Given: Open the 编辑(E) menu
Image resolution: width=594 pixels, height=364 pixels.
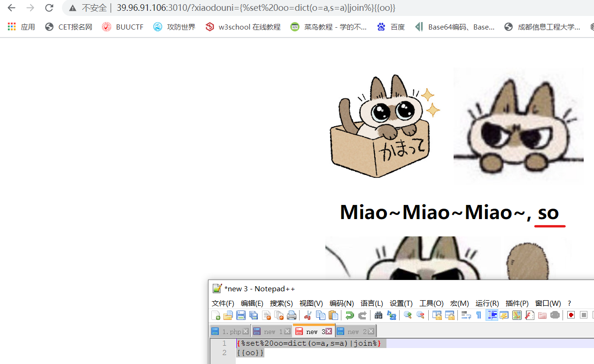Looking at the screenshot, I should pyautogui.click(x=252, y=303).
